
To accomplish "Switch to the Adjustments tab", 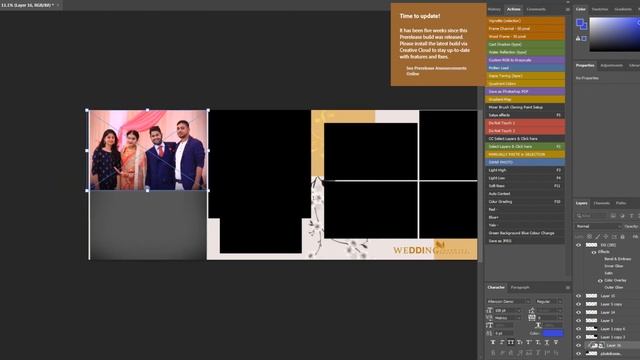I will pyautogui.click(x=611, y=65).
